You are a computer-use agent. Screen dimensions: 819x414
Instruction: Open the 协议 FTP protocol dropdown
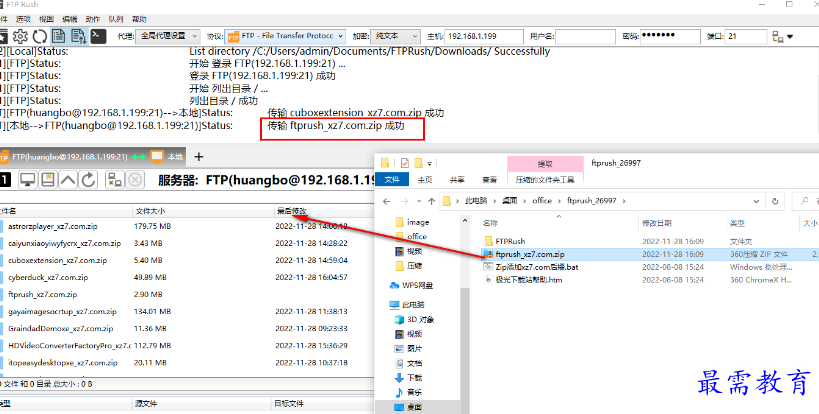[x=285, y=37]
